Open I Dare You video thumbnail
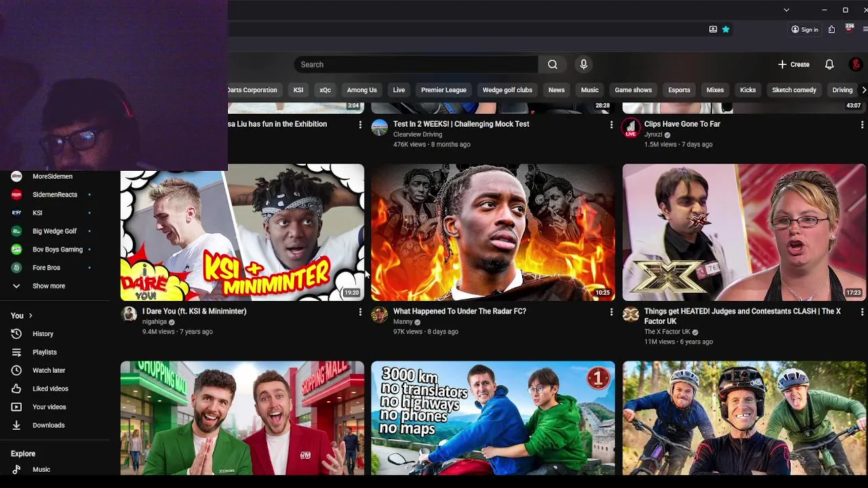 pyautogui.click(x=242, y=232)
